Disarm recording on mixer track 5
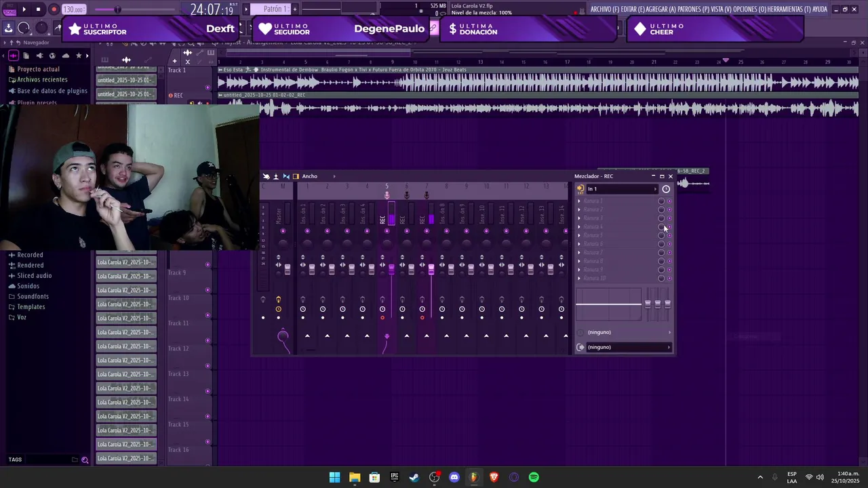Screen dimensions: 868x488 coord(382,317)
